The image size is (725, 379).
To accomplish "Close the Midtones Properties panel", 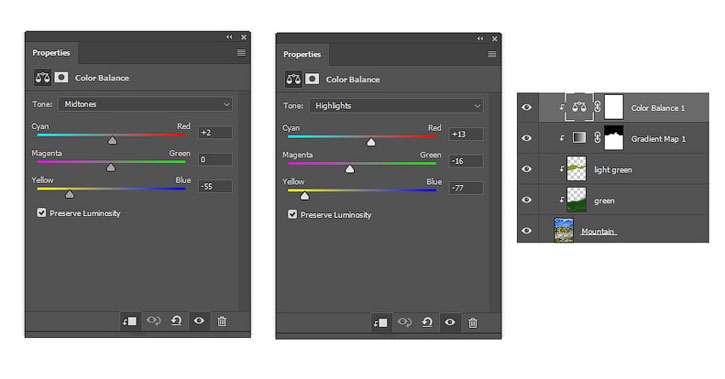I will click(244, 37).
